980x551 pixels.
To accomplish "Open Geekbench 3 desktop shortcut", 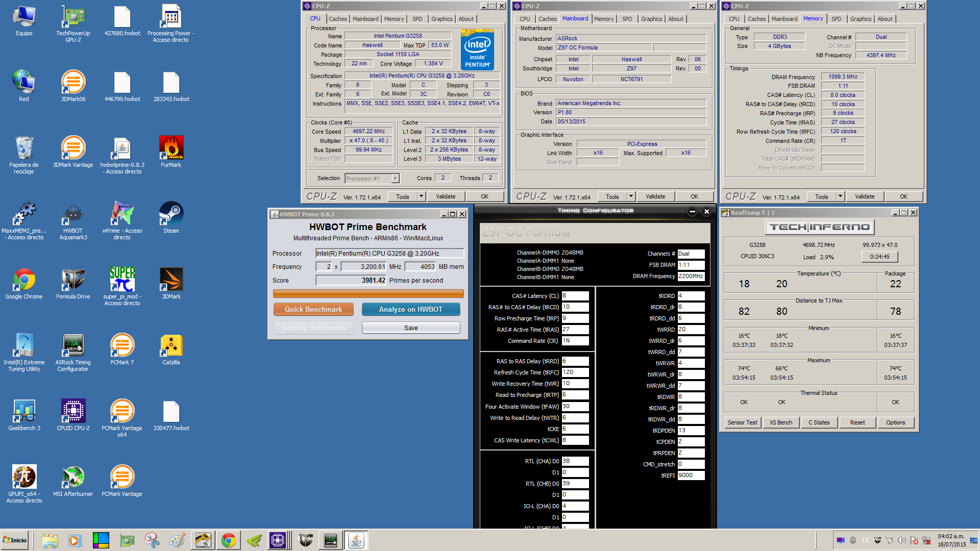I will tap(24, 415).
